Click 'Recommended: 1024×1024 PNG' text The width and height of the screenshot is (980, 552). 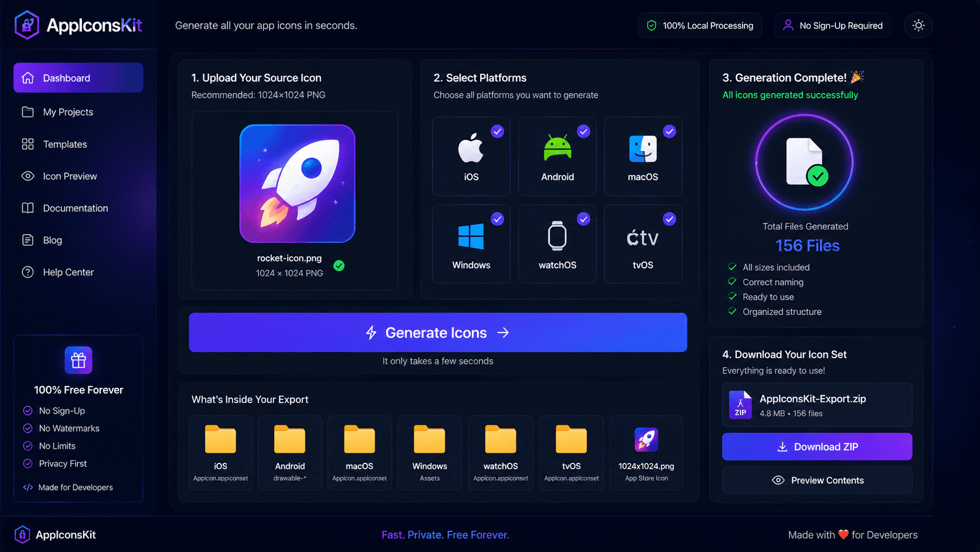point(258,95)
